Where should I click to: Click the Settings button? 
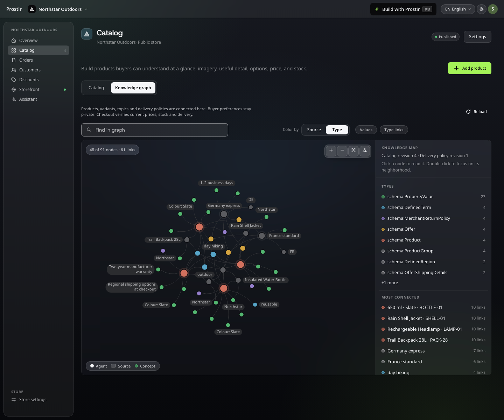click(x=477, y=37)
